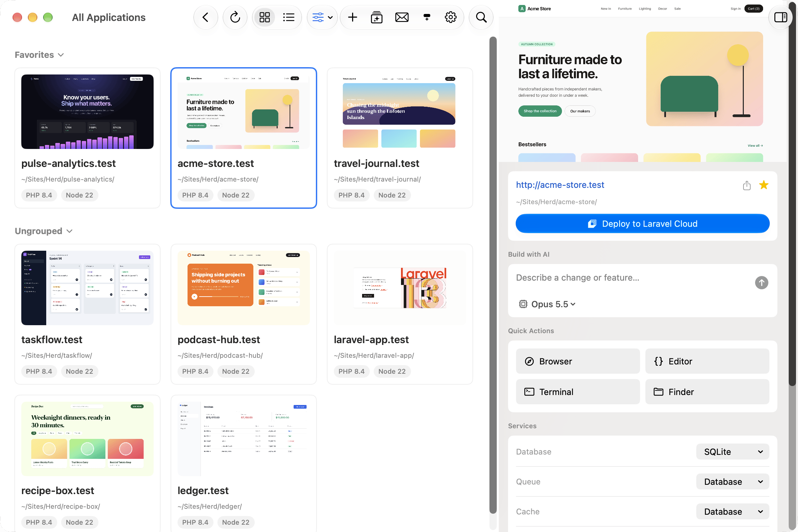Open taskflow.test site preview
Image resolution: width=798 pixels, height=532 pixels.
(x=87, y=288)
